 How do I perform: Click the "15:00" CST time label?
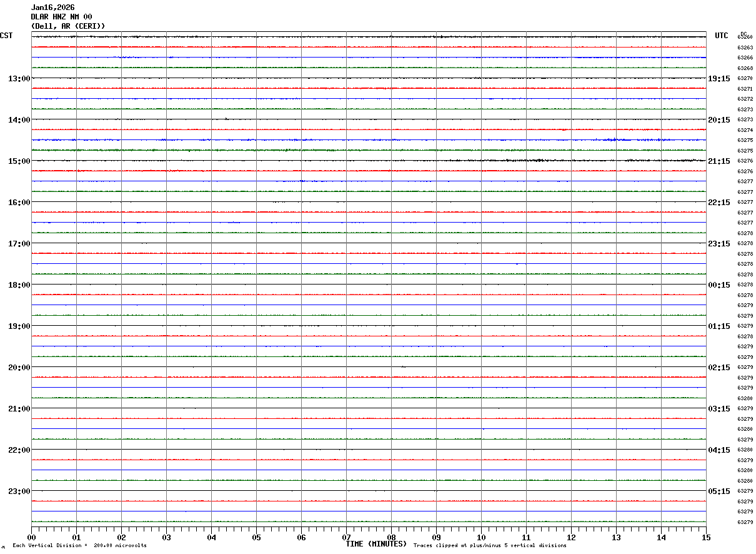click(x=19, y=161)
